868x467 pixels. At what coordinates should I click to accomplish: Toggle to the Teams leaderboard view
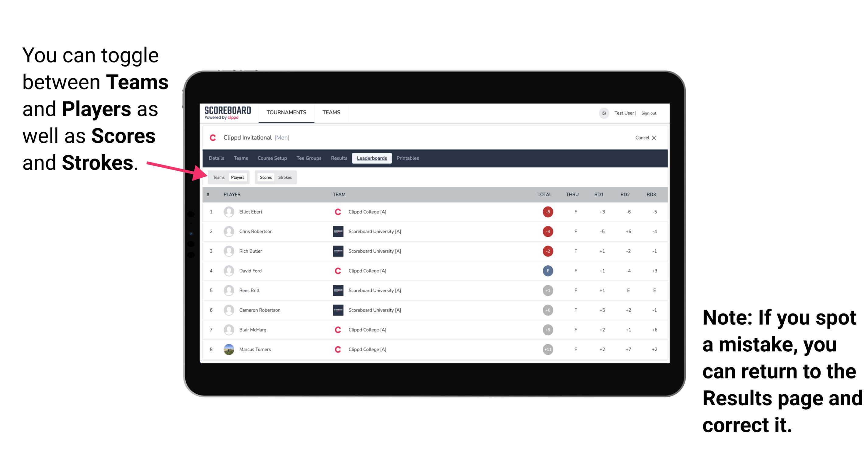click(x=218, y=177)
